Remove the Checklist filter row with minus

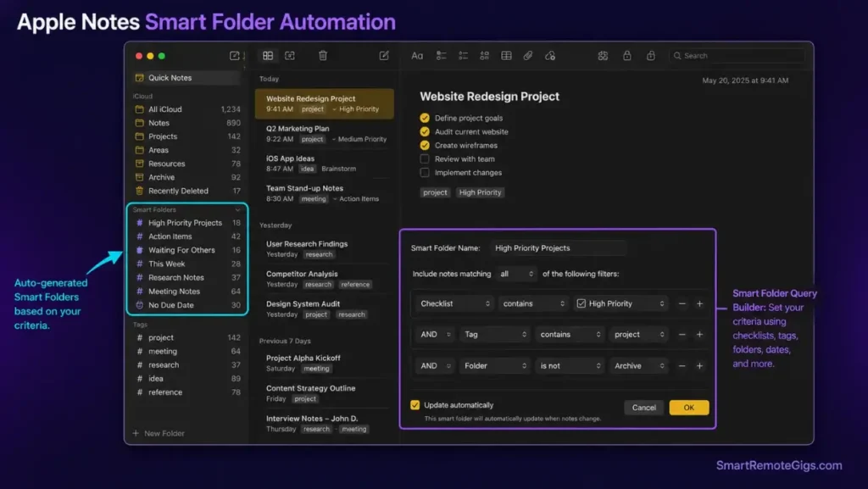click(682, 303)
